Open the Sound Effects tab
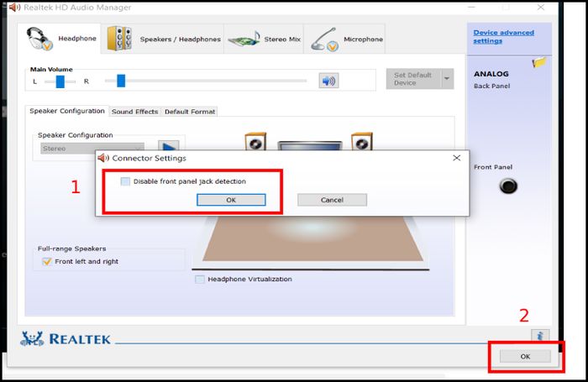This screenshot has width=588, height=382. pyautogui.click(x=135, y=112)
